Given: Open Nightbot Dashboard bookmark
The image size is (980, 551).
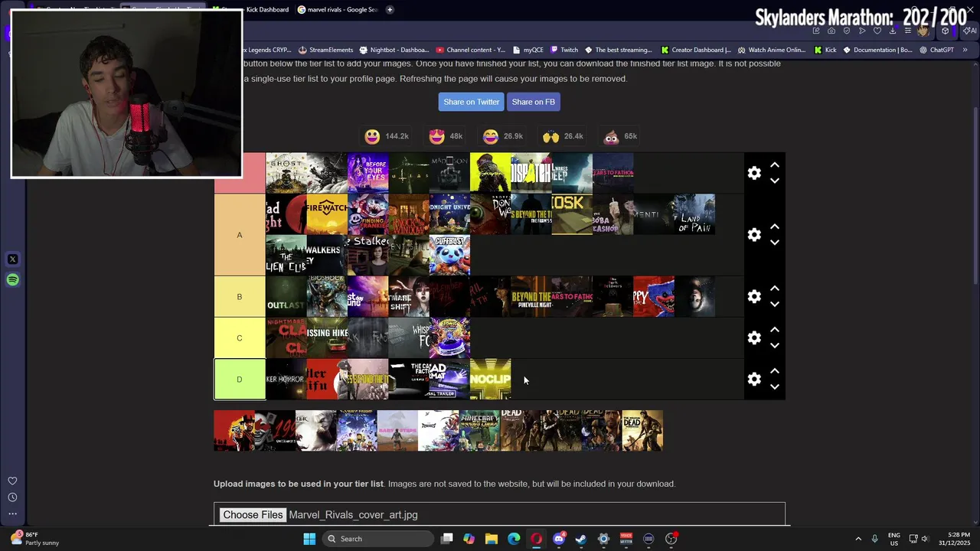Looking at the screenshot, I should [394, 50].
